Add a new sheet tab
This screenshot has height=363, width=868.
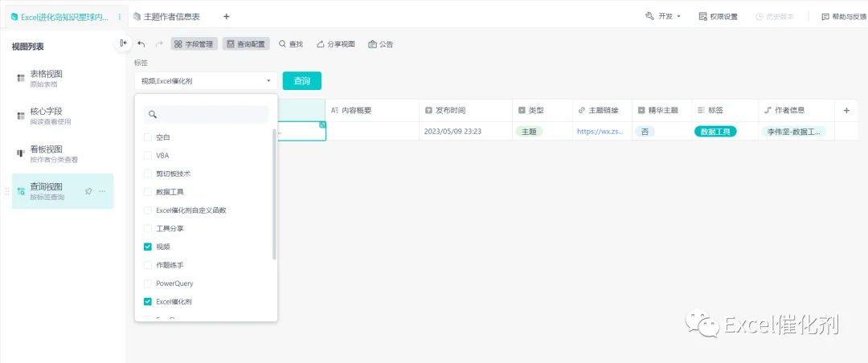pyautogui.click(x=227, y=17)
